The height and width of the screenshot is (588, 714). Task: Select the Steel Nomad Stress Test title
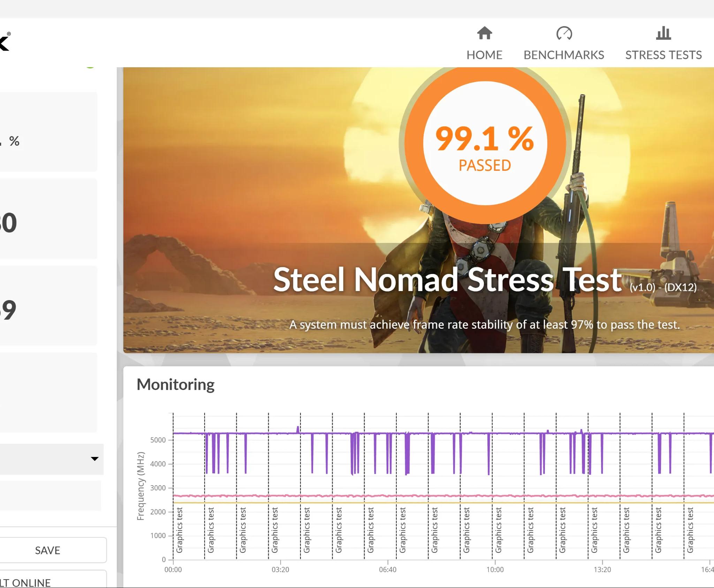pos(448,280)
